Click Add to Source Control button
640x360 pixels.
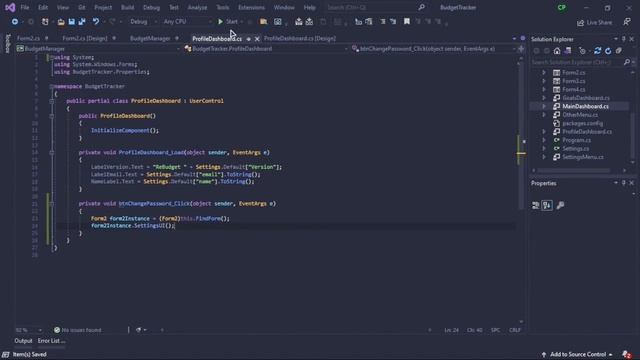click(x=578, y=354)
